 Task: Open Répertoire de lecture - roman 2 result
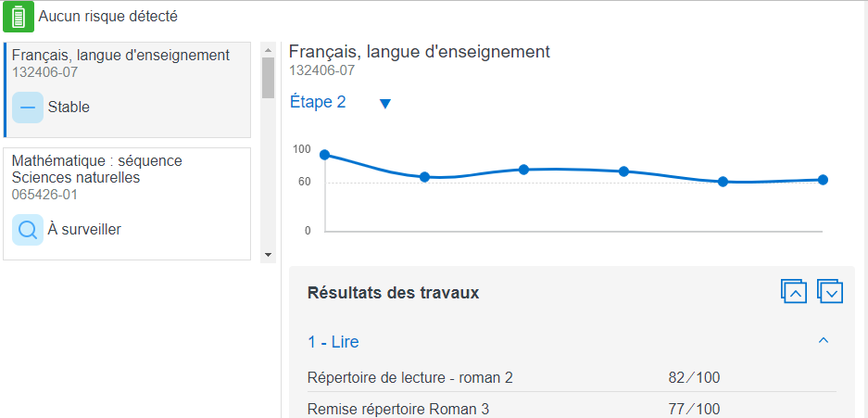409,377
